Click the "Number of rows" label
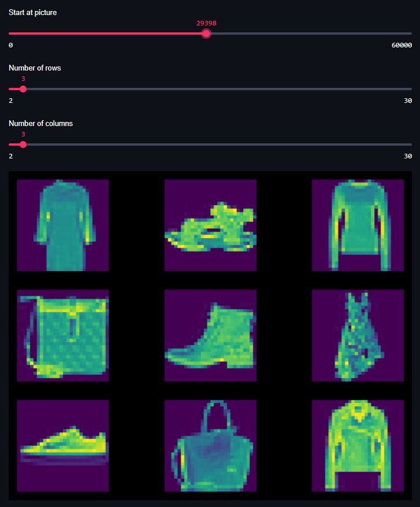The height and width of the screenshot is (507, 420). coord(35,68)
